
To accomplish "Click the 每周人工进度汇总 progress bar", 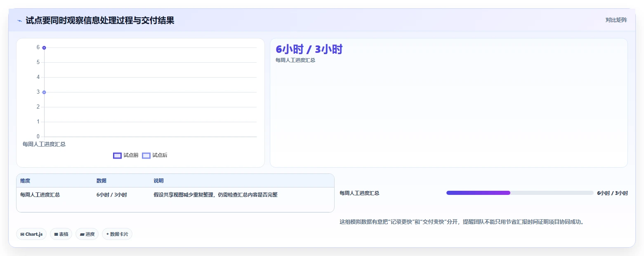I will pyautogui.click(x=520, y=193).
